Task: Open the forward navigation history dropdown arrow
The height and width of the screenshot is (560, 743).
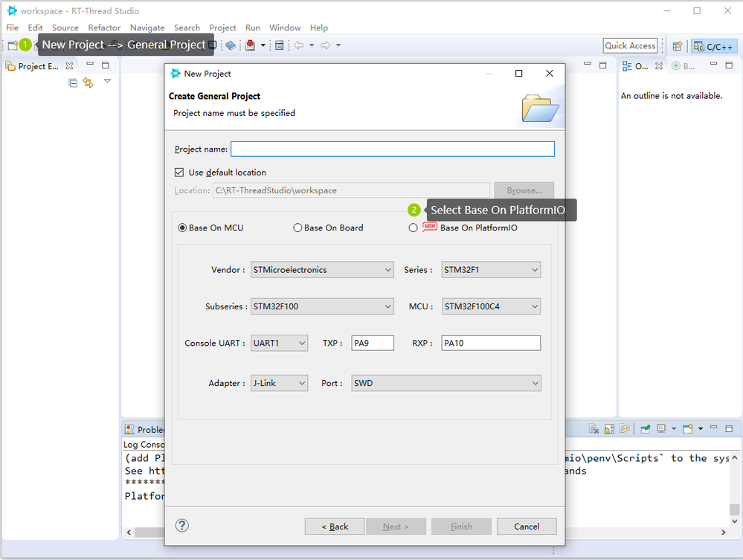Action: [338, 45]
